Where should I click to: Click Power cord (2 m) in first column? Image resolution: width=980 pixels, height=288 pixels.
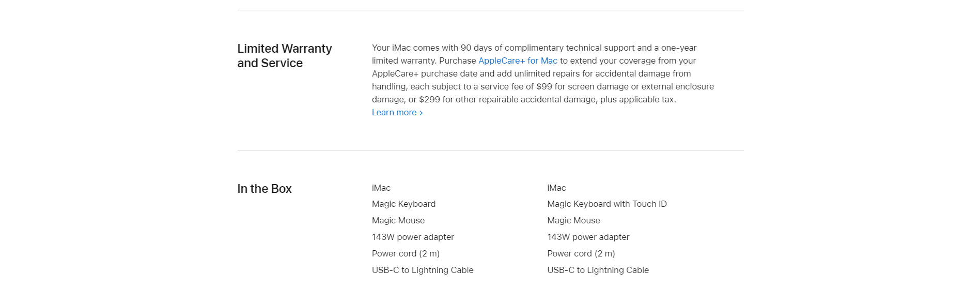(x=406, y=253)
